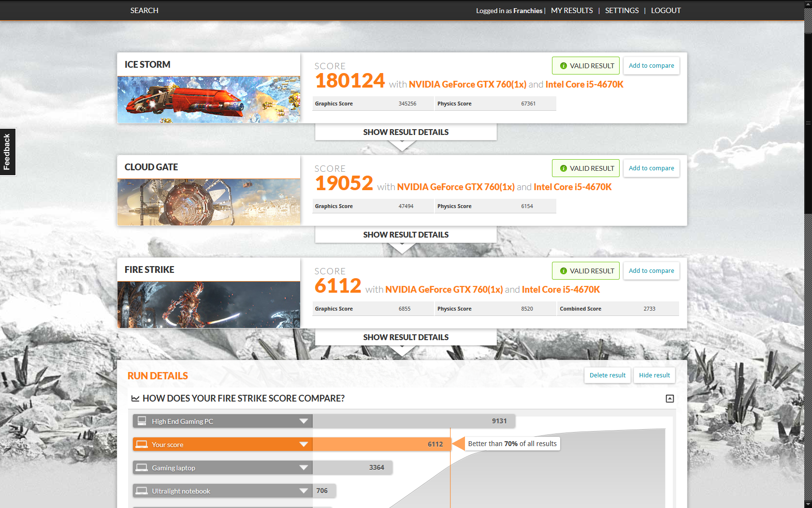
Task: Click LOGOUT in top bar
Action: point(666,11)
